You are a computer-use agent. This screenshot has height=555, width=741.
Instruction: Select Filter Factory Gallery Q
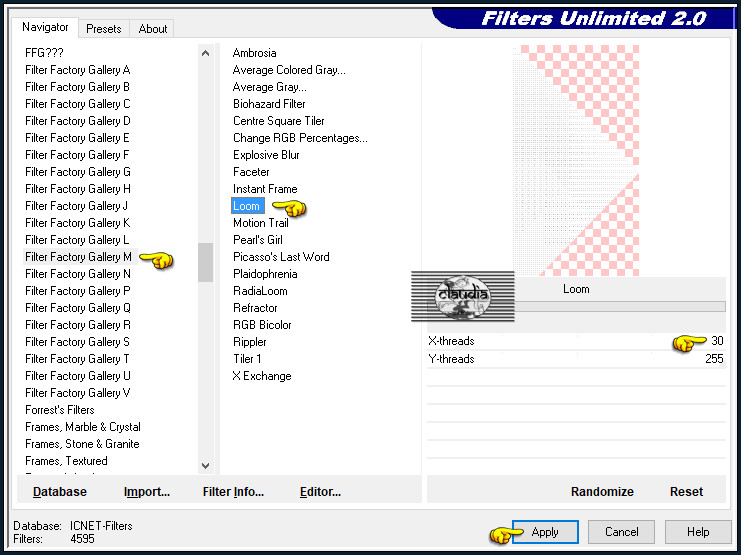pyautogui.click(x=78, y=308)
